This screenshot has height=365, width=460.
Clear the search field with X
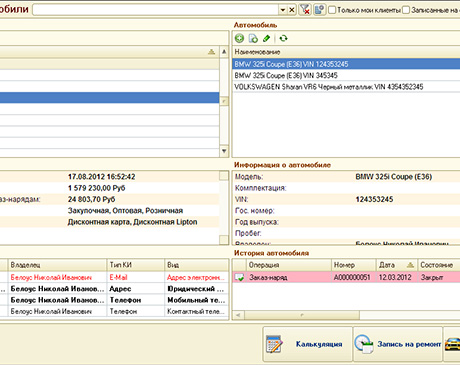[x=292, y=10]
